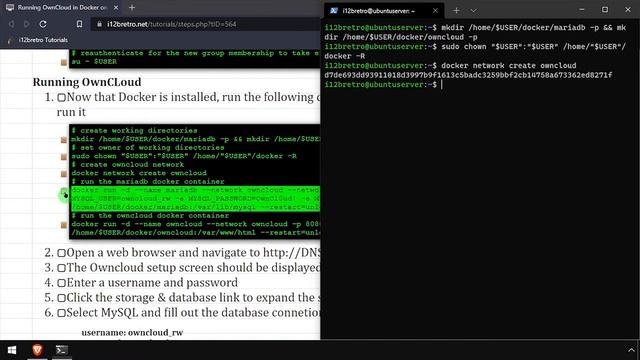Copy the highlighted mariadb docker run command
Viewport: 640px width, 360px height.
click(x=64, y=191)
